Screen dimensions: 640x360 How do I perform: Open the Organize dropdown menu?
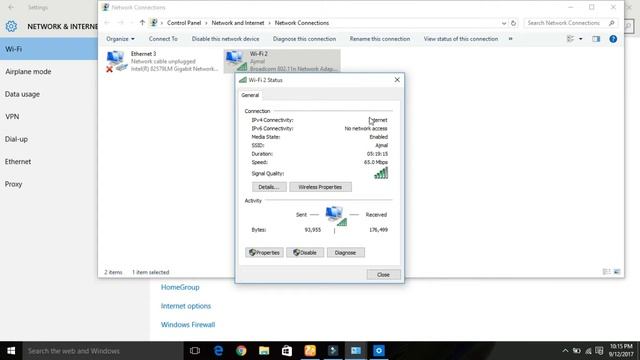(120, 39)
